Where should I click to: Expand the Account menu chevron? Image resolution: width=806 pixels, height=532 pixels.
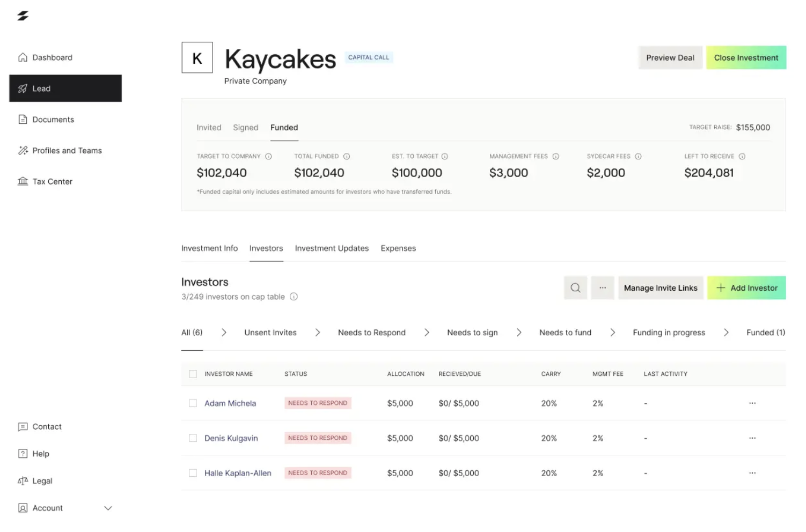108,508
